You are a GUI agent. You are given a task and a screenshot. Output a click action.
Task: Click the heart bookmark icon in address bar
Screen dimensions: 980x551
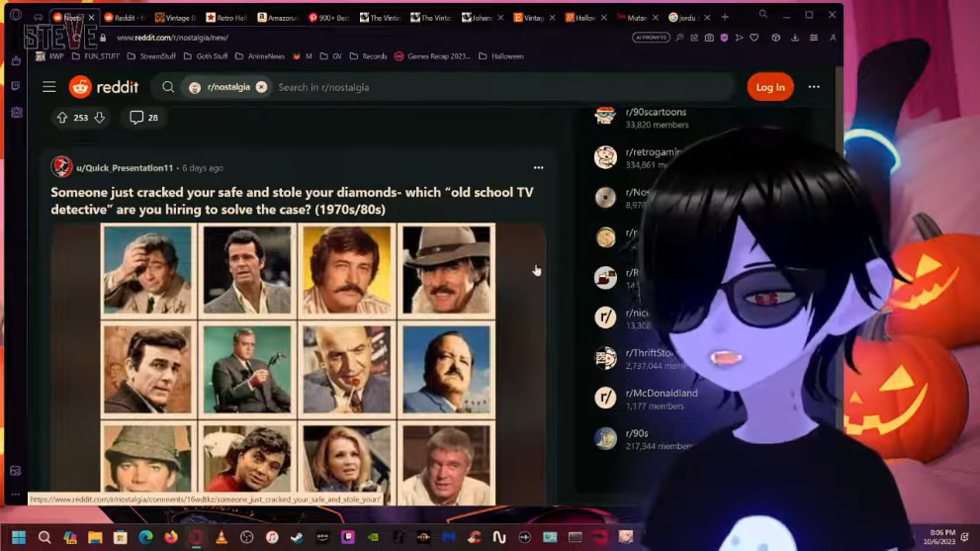click(x=755, y=38)
